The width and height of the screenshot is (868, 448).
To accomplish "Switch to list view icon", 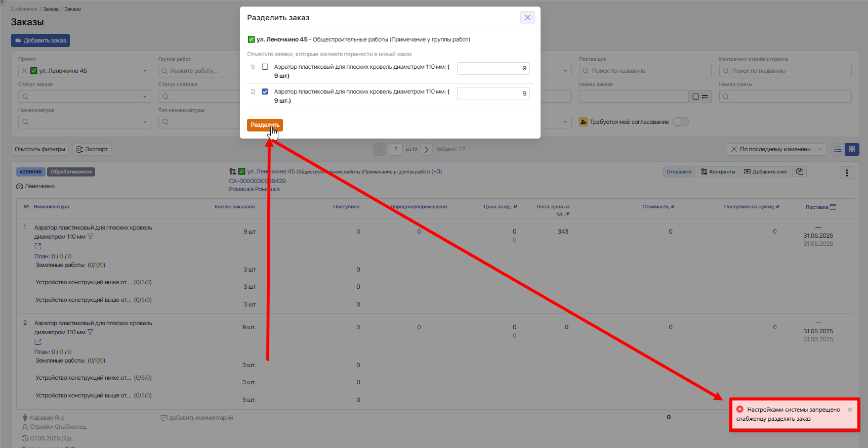I will click(x=838, y=149).
